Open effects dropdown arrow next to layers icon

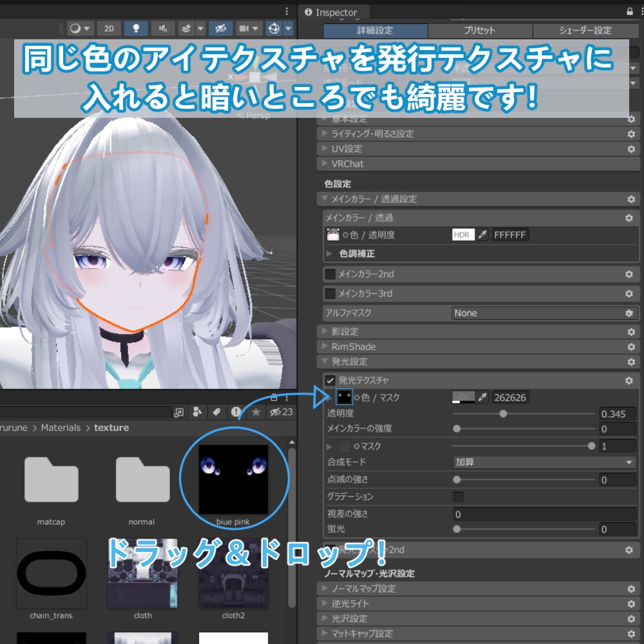pos(200,28)
